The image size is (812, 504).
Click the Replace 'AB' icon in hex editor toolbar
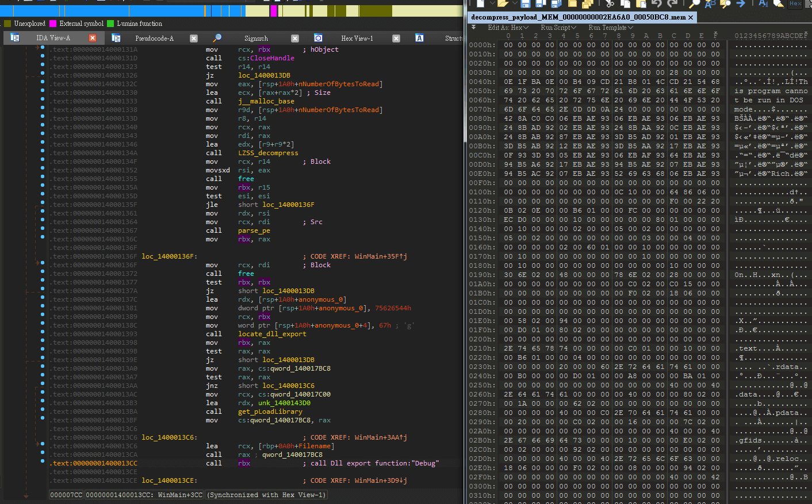(710, 3)
